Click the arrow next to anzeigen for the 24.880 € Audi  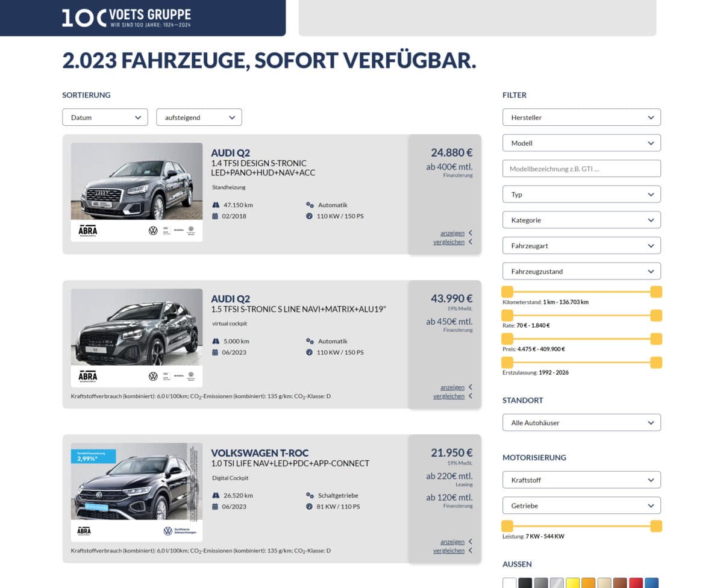(x=470, y=233)
